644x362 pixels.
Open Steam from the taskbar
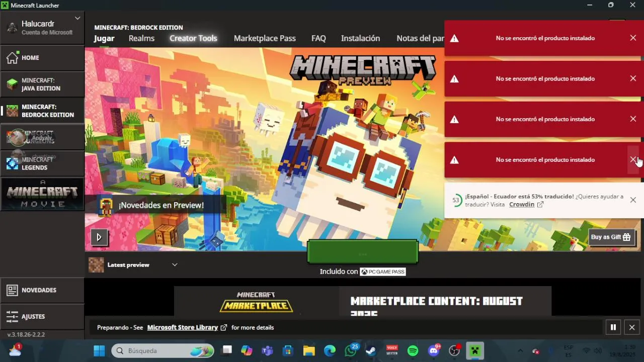(371, 350)
